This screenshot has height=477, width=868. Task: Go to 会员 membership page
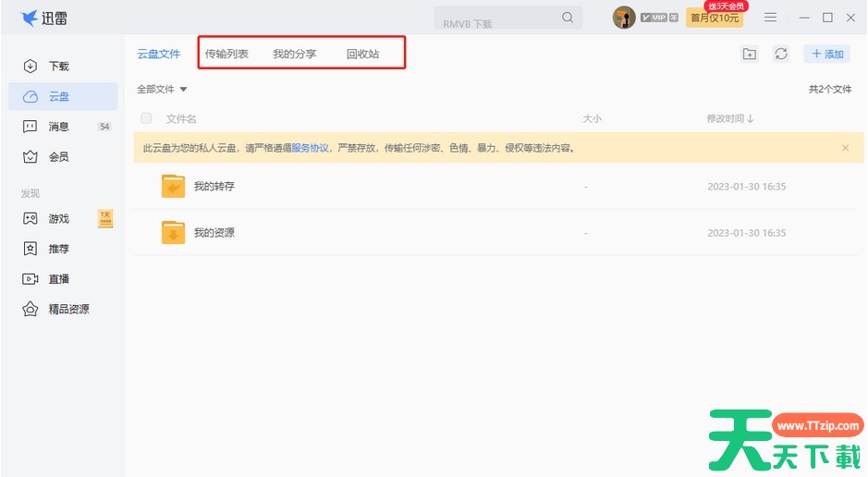click(x=58, y=157)
